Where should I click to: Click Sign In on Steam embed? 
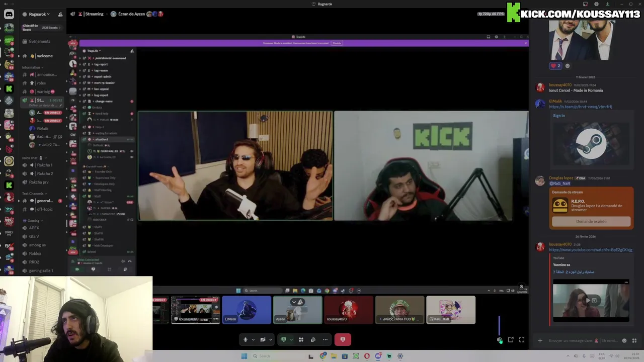tap(558, 116)
